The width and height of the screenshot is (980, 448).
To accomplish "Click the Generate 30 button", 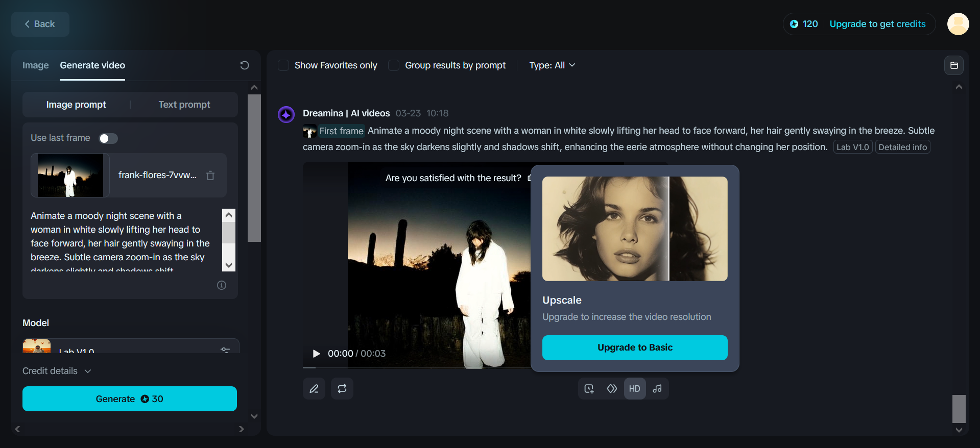I will 130,399.
